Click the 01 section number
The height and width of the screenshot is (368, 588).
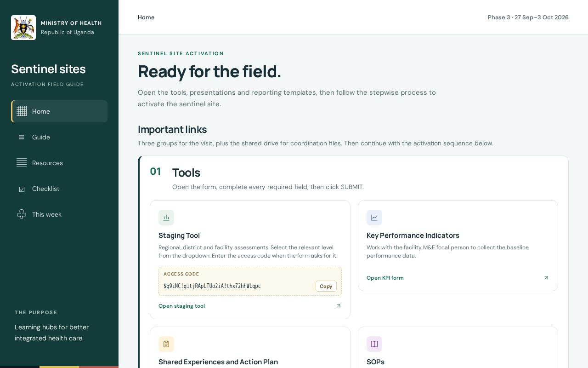[x=155, y=172]
